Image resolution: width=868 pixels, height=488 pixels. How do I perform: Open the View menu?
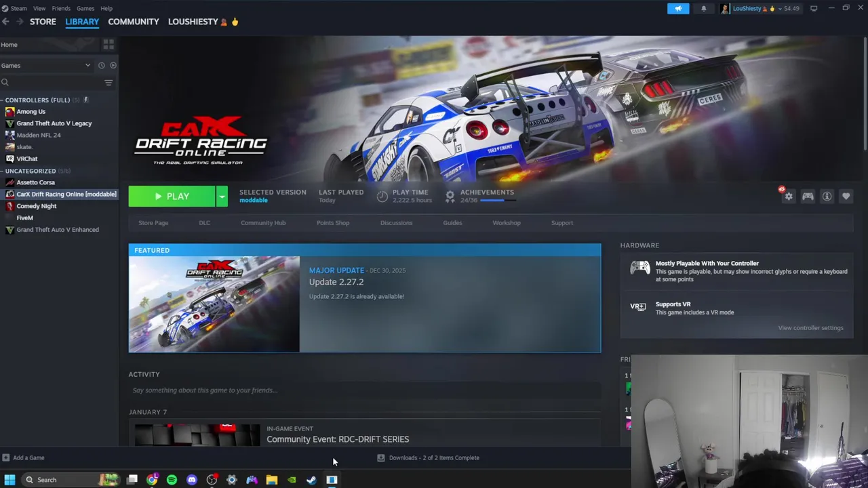(x=39, y=8)
